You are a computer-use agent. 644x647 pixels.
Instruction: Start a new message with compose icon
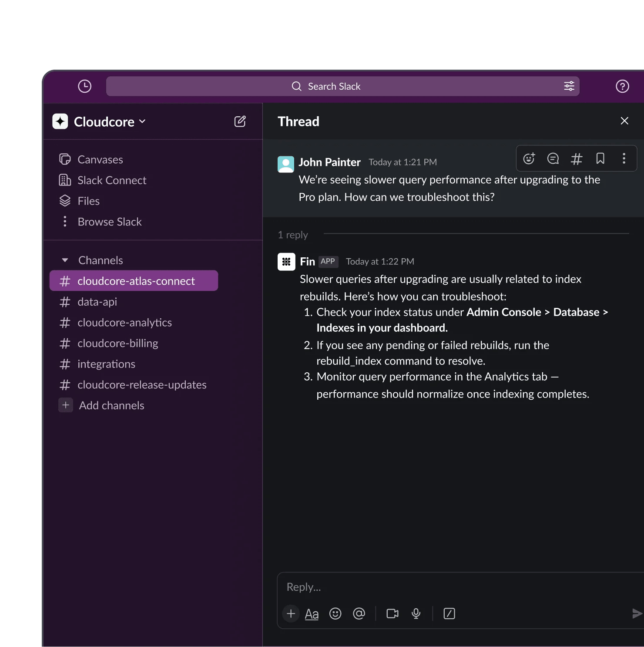pos(240,121)
